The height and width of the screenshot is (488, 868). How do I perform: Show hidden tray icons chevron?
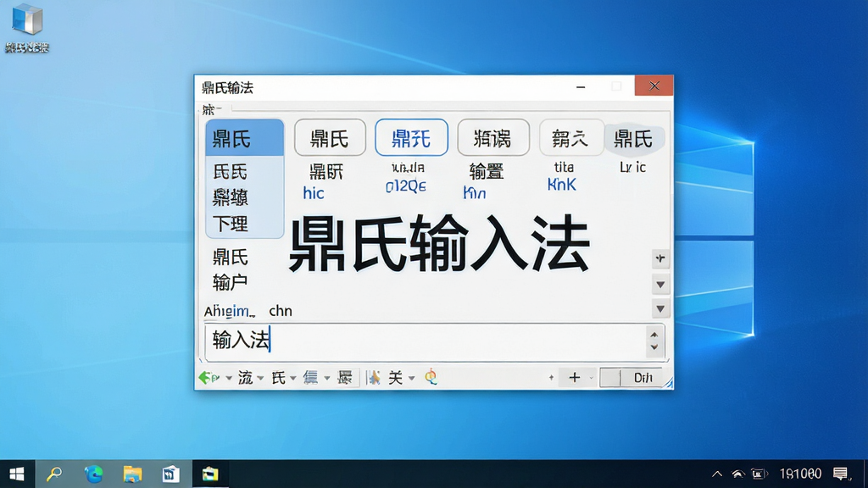(x=717, y=474)
